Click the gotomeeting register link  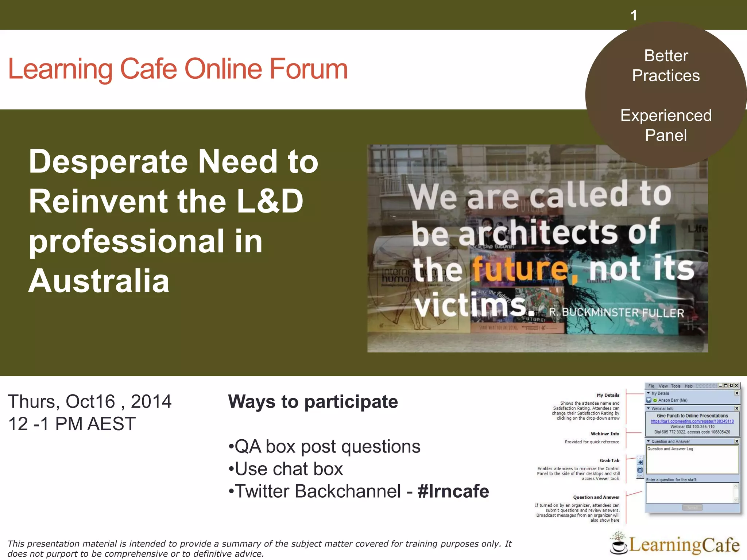692,421
